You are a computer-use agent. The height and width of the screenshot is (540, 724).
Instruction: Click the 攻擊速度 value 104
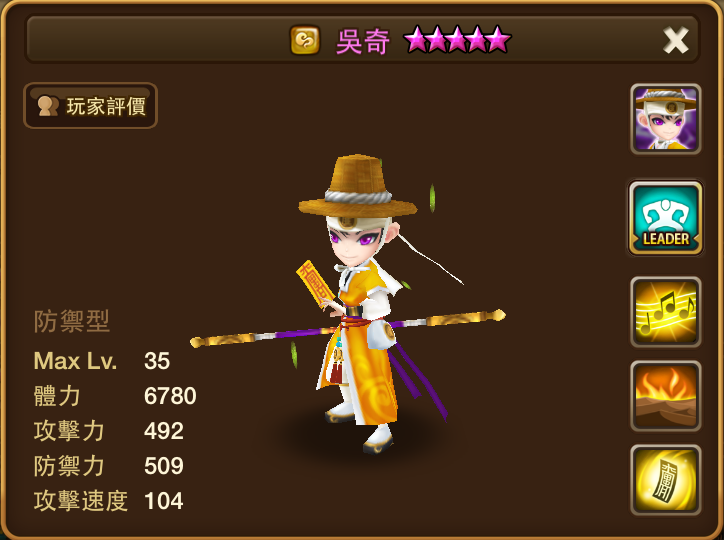click(164, 501)
